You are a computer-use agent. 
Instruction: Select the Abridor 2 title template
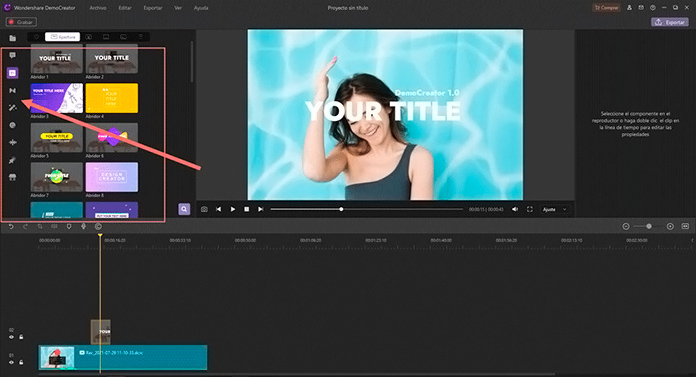pos(111,59)
